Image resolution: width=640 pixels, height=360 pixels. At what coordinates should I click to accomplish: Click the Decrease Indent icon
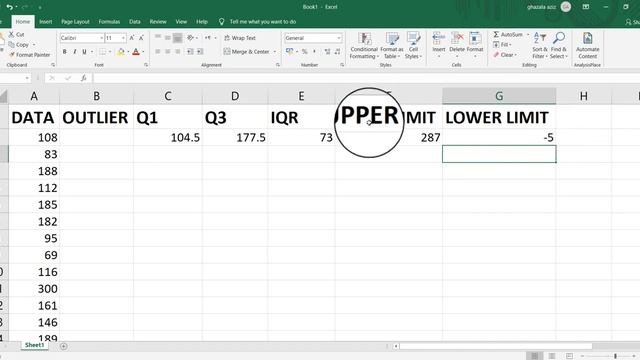click(190, 52)
